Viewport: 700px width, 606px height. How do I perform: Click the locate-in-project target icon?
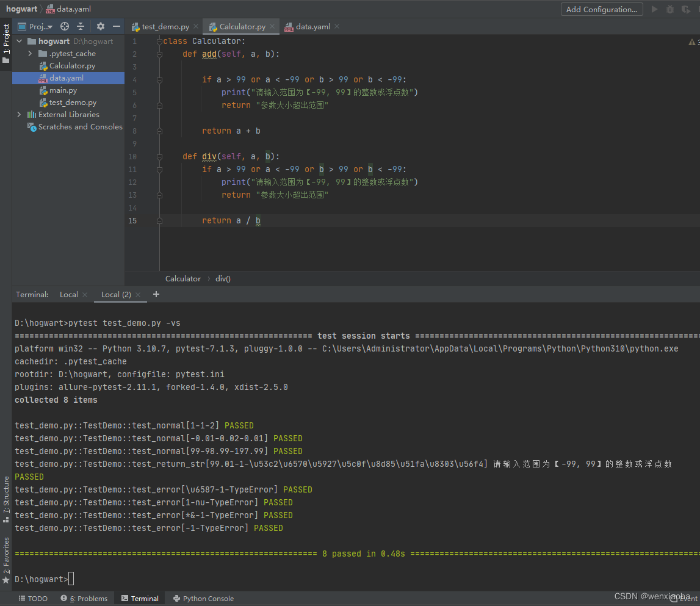[65, 26]
